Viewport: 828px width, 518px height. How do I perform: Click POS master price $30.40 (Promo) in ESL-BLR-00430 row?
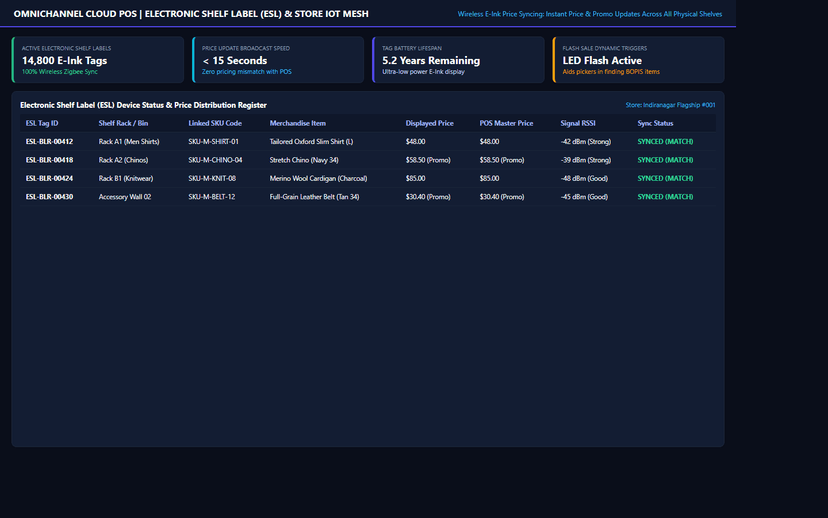coord(502,197)
